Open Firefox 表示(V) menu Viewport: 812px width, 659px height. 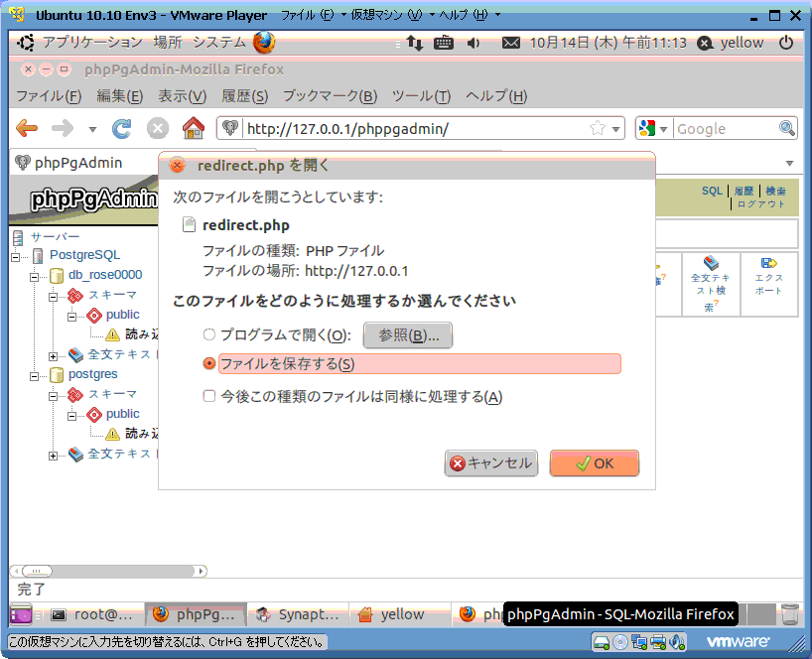182,96
